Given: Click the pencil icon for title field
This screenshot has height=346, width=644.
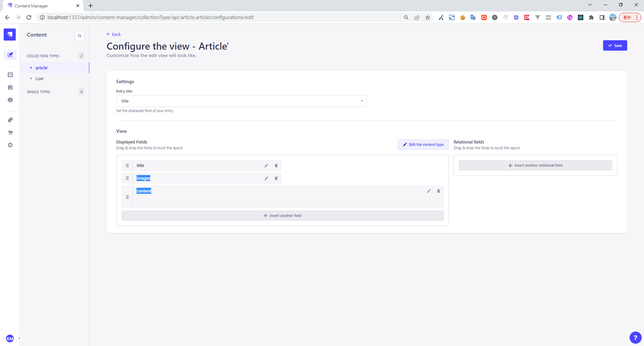Looking at the screenshot, I should (x=266, y=166).
